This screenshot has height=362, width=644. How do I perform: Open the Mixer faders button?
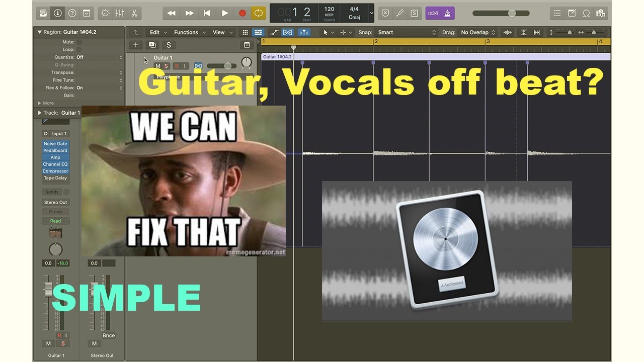click(x=120, y=13)
